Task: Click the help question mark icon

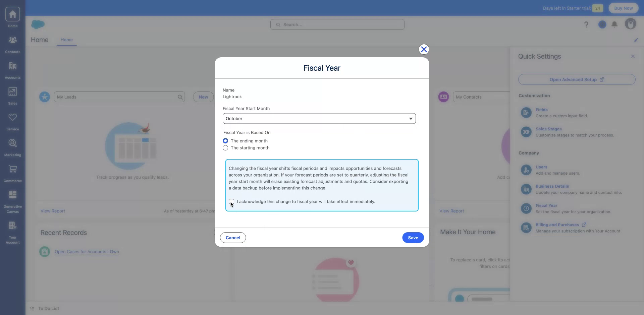Action: (x=586, y=24)
